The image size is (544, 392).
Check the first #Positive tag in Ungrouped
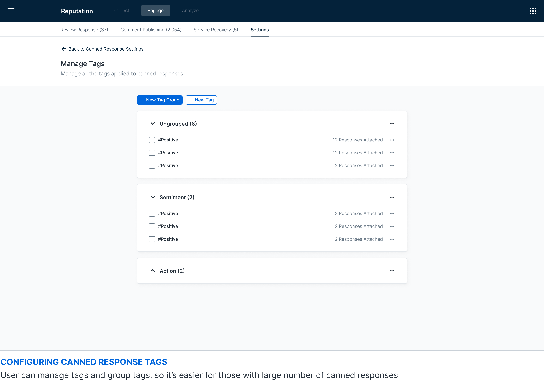pos(152,140)
